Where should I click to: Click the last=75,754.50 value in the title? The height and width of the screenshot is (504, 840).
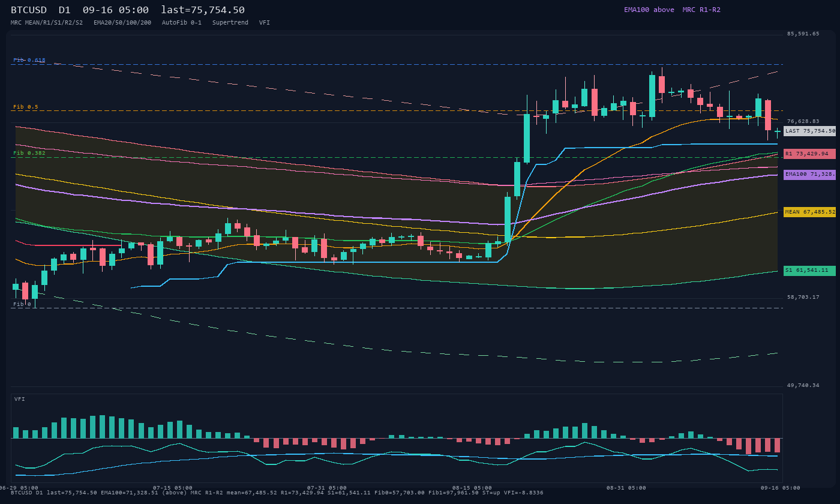[x=203, y=10]
